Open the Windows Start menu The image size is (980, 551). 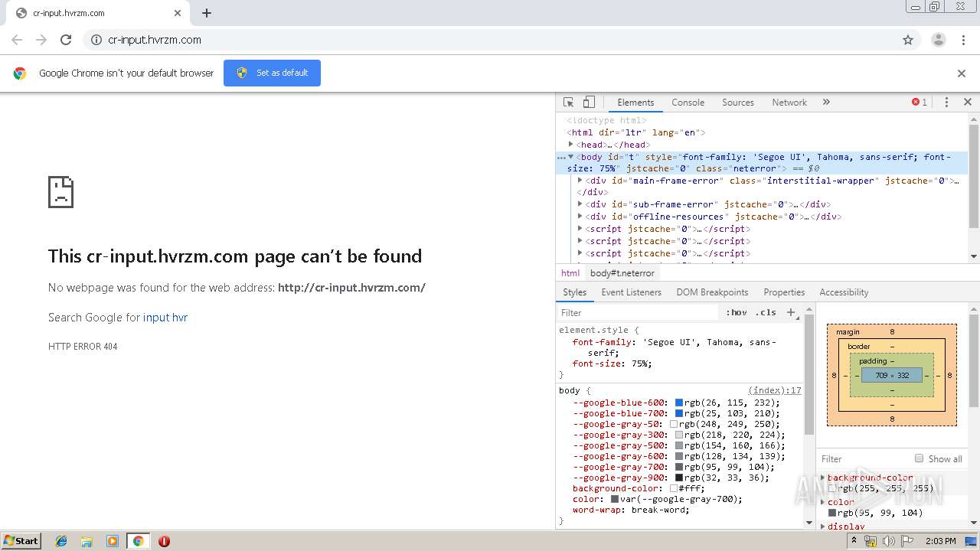pyautogui.click(x=21, y=541)
